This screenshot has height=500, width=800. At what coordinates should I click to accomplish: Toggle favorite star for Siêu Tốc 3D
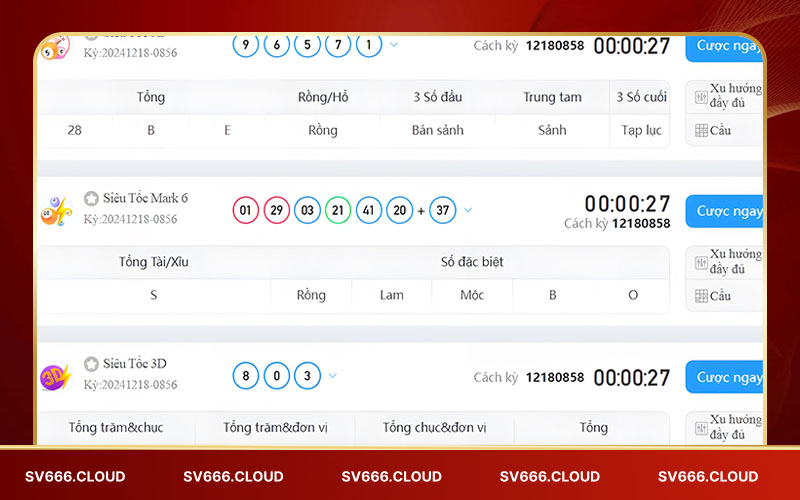click(91, 364)
